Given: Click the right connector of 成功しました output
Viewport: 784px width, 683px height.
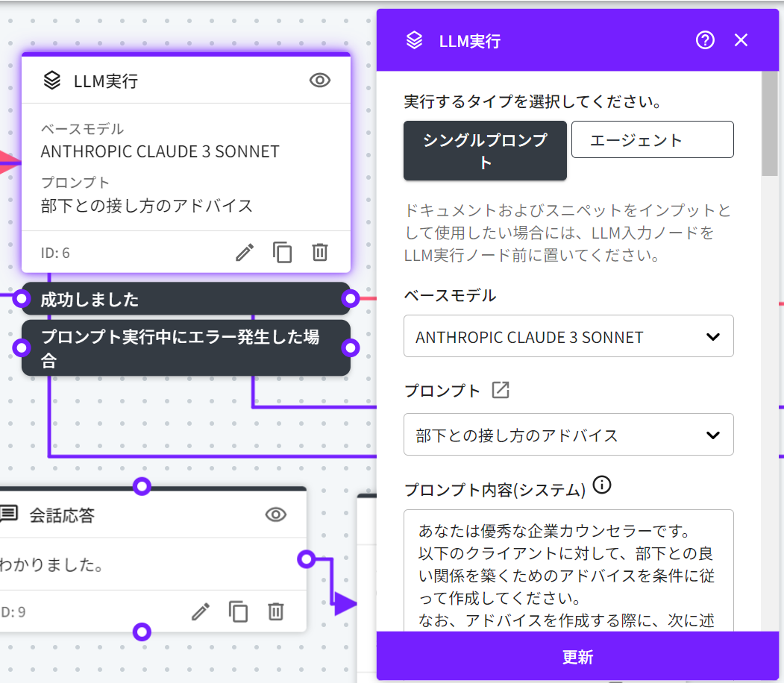Looking at the screenshot, I should tap(351, 299).
